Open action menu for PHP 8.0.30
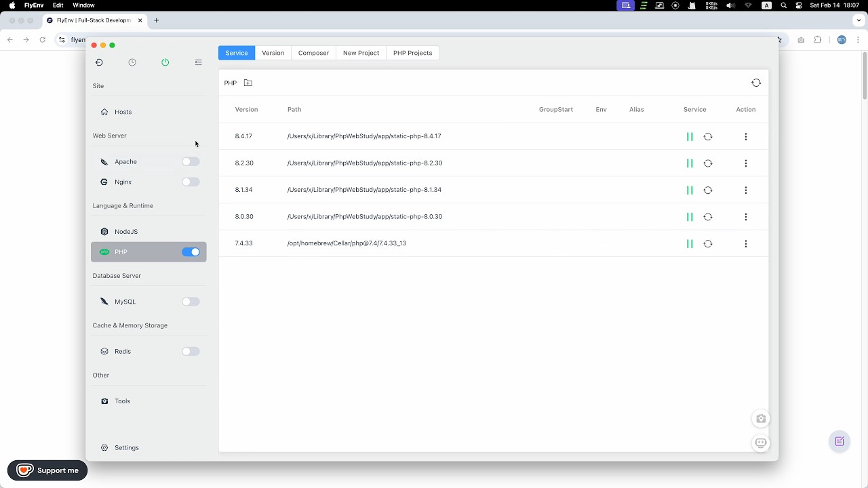Image resolution: width=868 pixels, height=488 pixels. pos(746,217)
